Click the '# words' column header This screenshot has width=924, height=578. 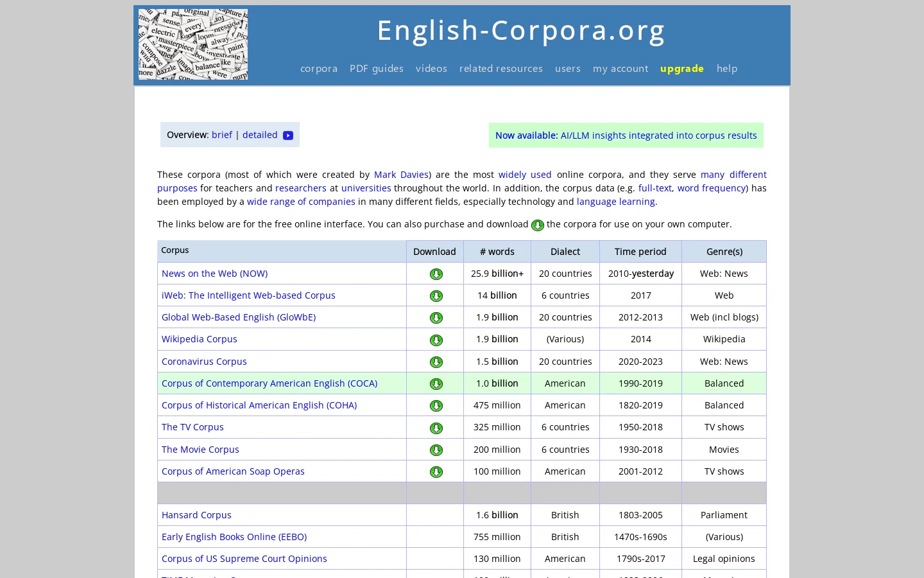tap(497, 252)
